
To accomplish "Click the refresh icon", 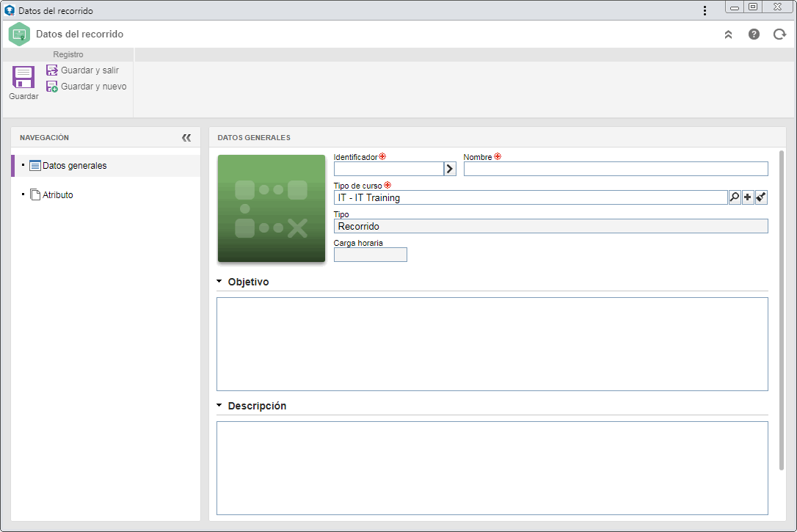I will [x=779, y=34].
